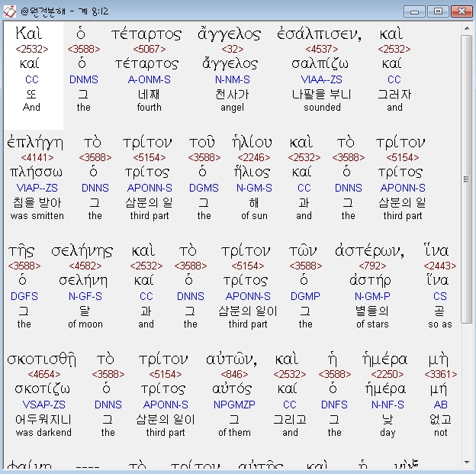
Task: Click the English gloss 'angel'
Action: coord(232,108)
